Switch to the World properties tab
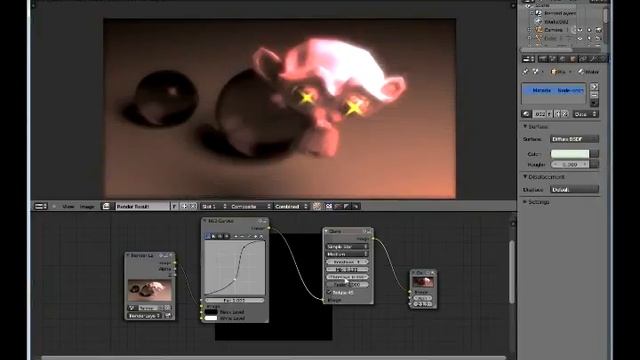The width and height of the screenshot is (640, 360). (x=563, y=59)
